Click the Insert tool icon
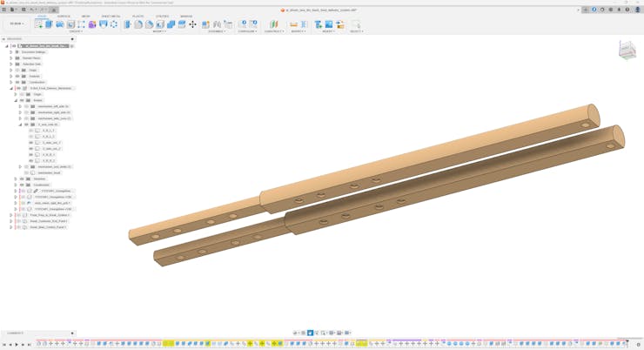Screen dimensions: 644x350 [319, 24]
